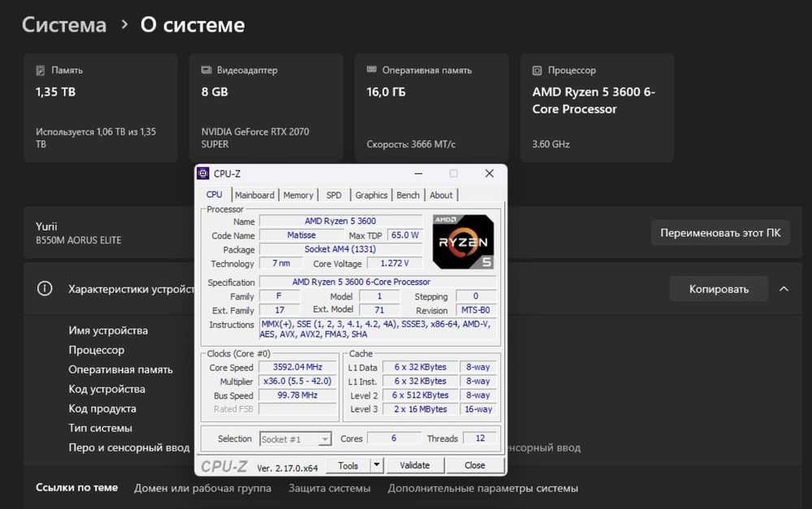This screenshot has width=812, height=509.
Task: Open the Видеоадаптер card
Action: (266, 108)
